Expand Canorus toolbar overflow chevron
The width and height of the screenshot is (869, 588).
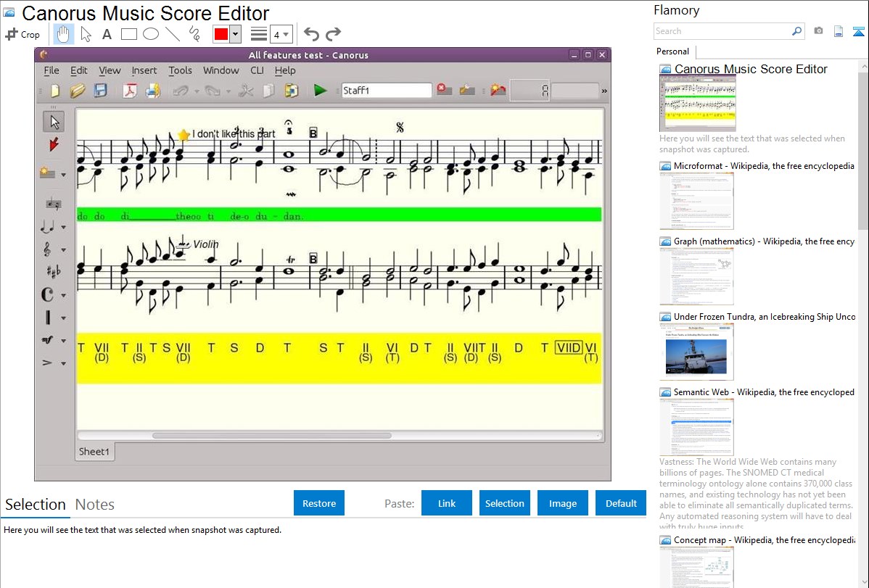604,91
